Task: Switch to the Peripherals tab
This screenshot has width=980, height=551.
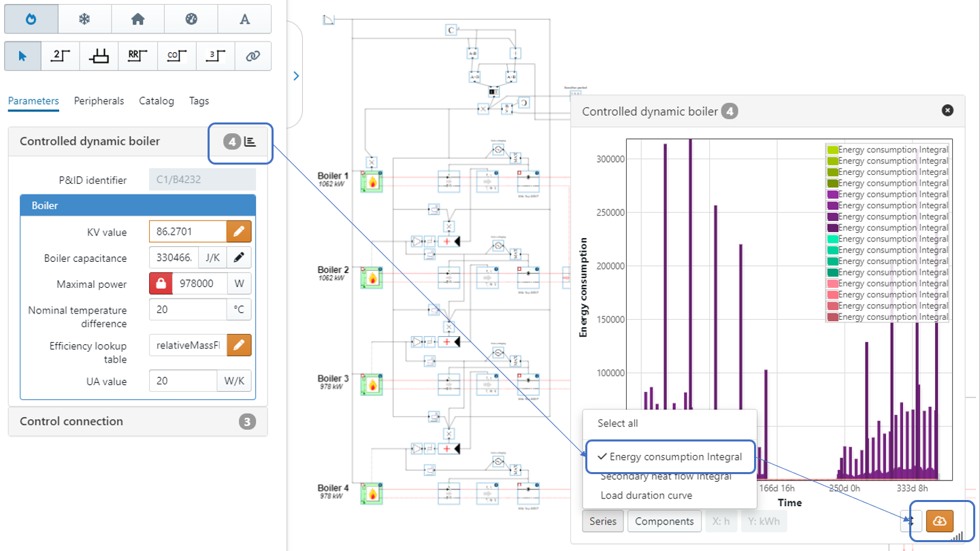Action: [x=99, y=101]
